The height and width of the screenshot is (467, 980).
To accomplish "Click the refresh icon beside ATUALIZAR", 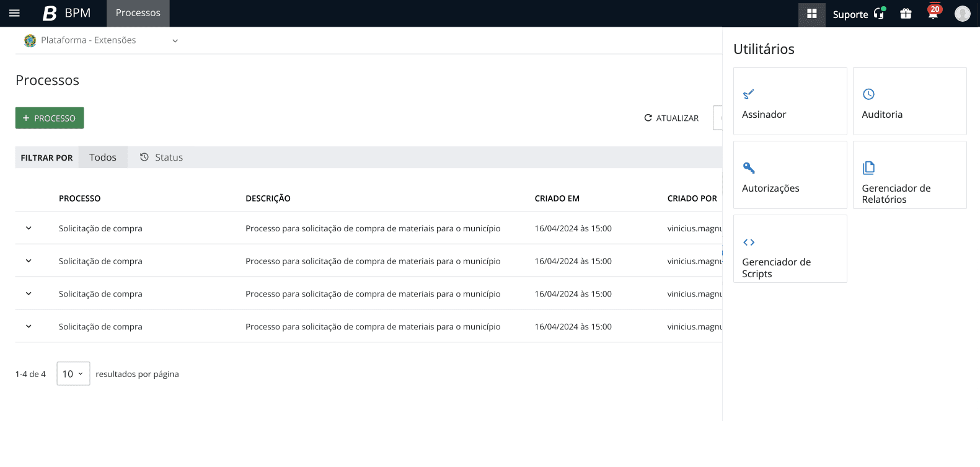I will tap(648, 118).
